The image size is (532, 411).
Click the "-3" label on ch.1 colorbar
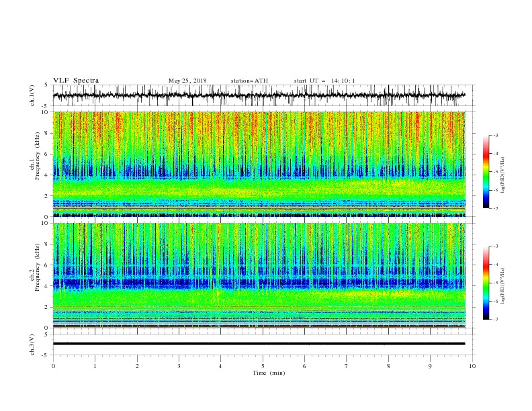(496, 135)
